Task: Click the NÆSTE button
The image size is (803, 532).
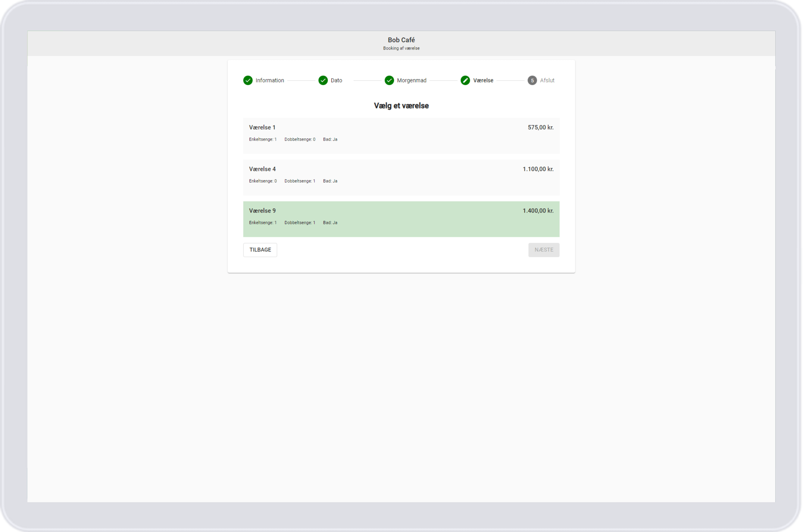Action: [544, 250]
